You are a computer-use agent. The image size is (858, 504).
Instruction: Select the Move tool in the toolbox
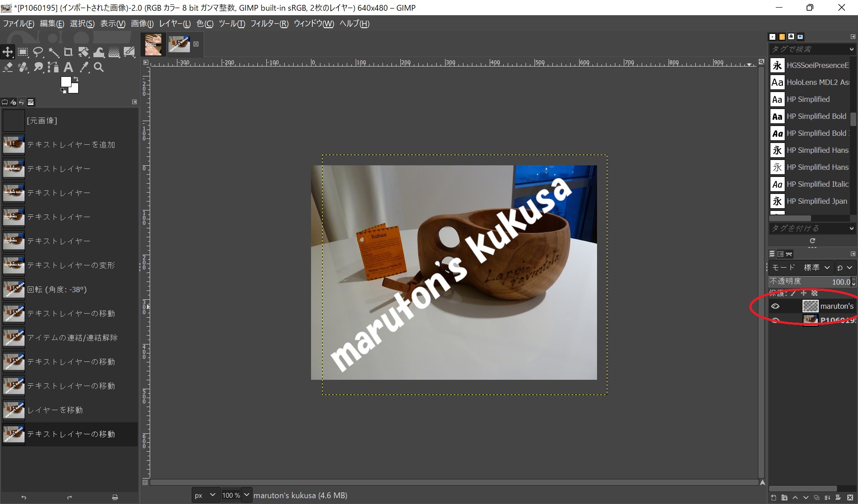(x=8, y=52)
